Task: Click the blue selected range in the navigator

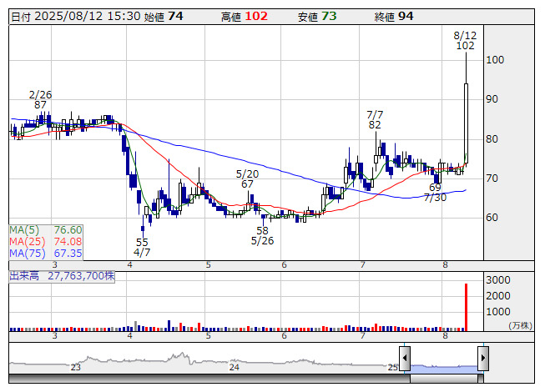Action: [444, 368]
